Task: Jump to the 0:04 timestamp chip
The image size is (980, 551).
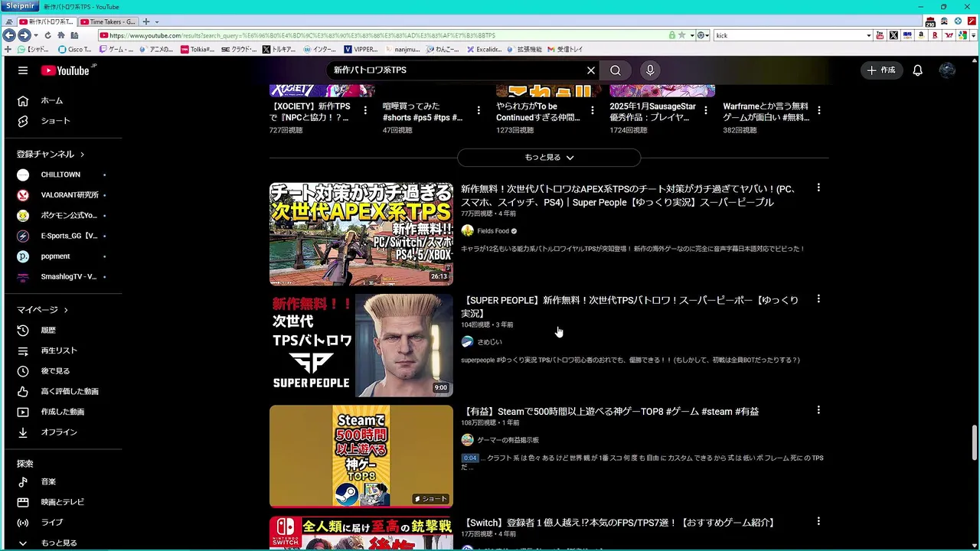Action: coord(469,458)
